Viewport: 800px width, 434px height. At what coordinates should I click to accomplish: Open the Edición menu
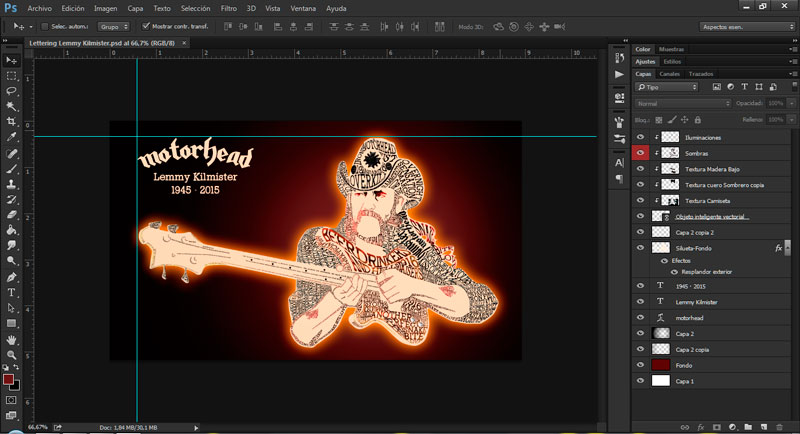pos(73,8)
